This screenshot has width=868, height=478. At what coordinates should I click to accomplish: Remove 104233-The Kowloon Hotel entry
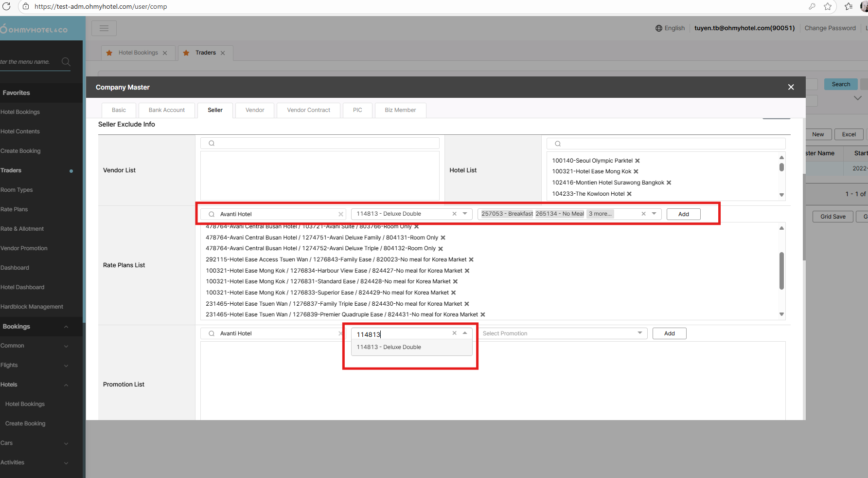coord(629,194)
